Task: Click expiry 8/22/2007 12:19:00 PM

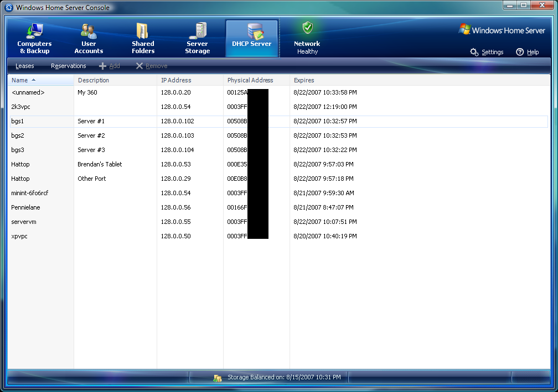Action: 325,107
